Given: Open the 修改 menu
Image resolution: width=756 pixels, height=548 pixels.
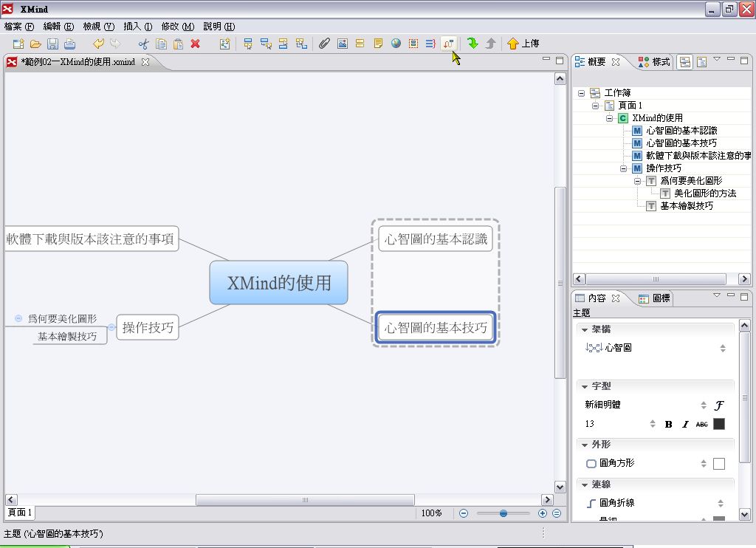Looking at the screenshot, I should (177, 27).
